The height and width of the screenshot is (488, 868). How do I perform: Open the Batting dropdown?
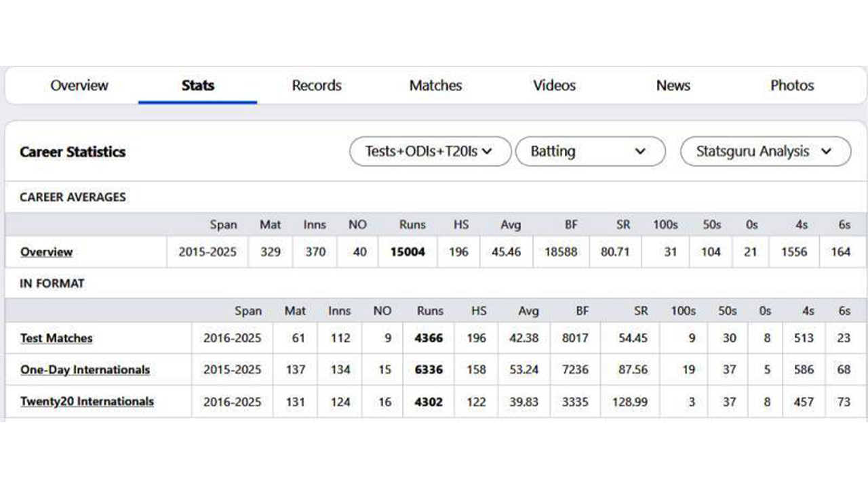[590, 151]
